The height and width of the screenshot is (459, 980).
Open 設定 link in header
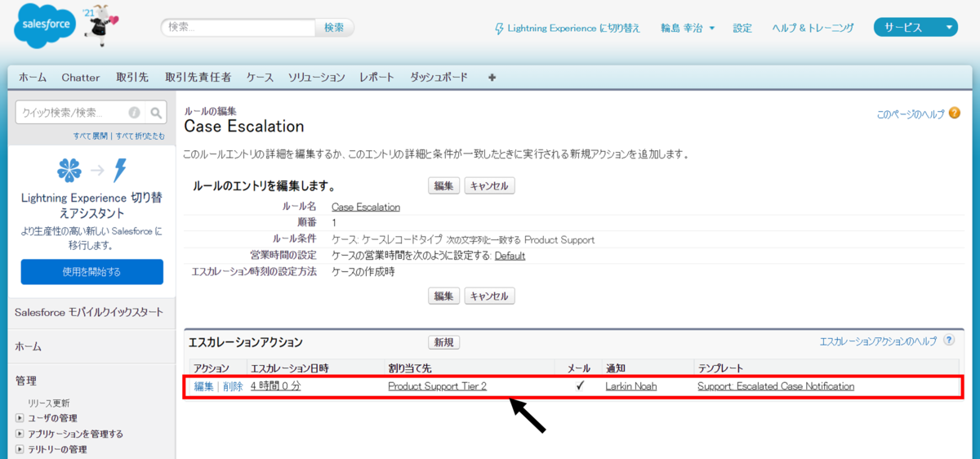pyautogui.click(x=742, y=28)
